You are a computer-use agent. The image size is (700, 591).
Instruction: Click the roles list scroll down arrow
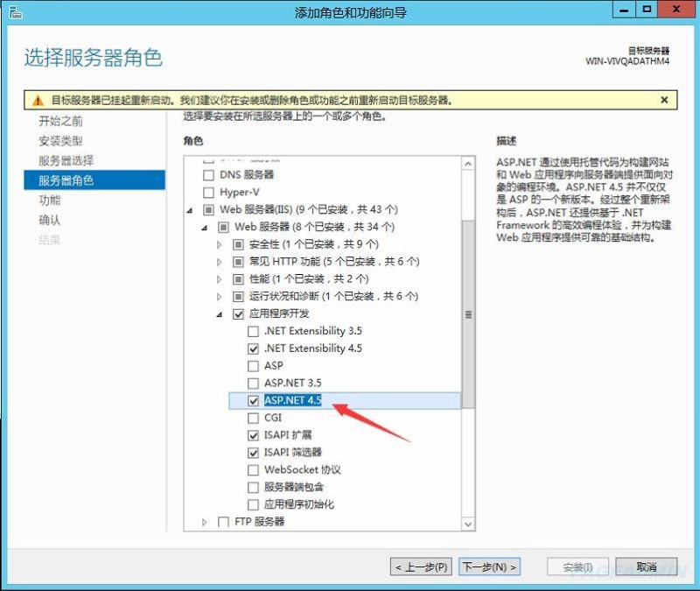[x=468, y=524]
